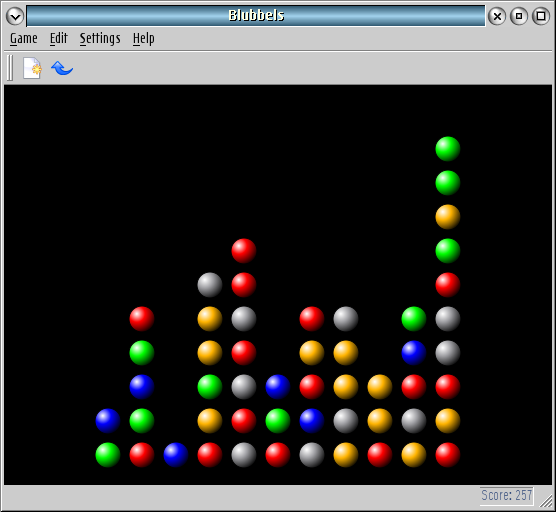Image resolution: width=556 pixels, height=512 pixels.
Task: Grab the toolbar handle left of New icon
Action: [10, 68]
